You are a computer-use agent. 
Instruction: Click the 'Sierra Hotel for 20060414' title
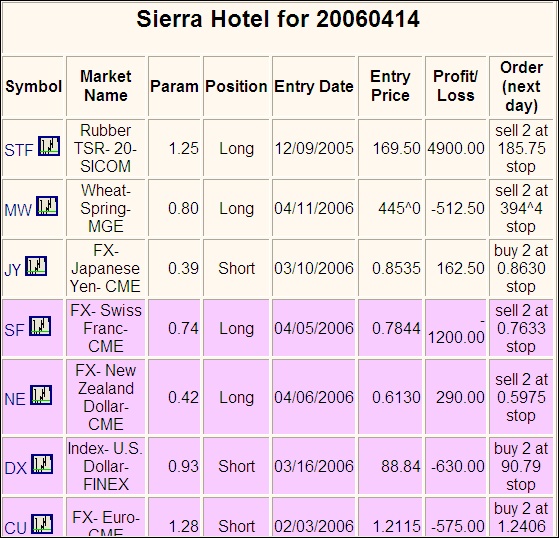(278, 19)
